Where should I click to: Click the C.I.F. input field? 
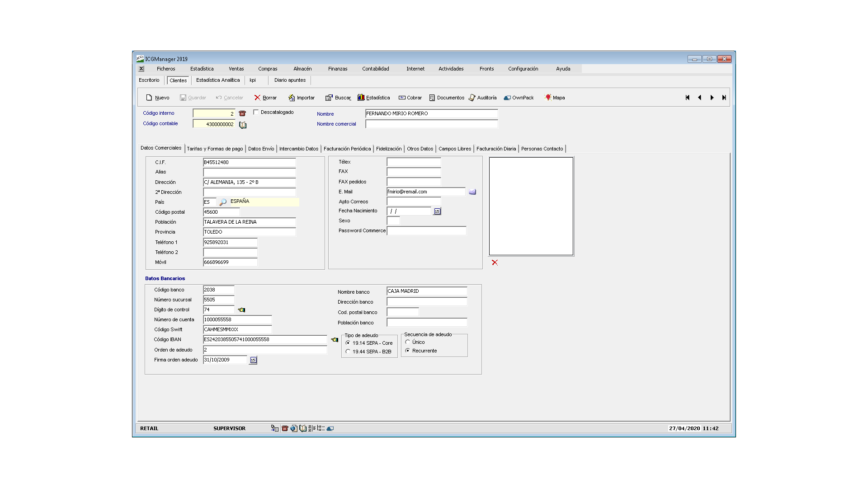coord(250,162)
